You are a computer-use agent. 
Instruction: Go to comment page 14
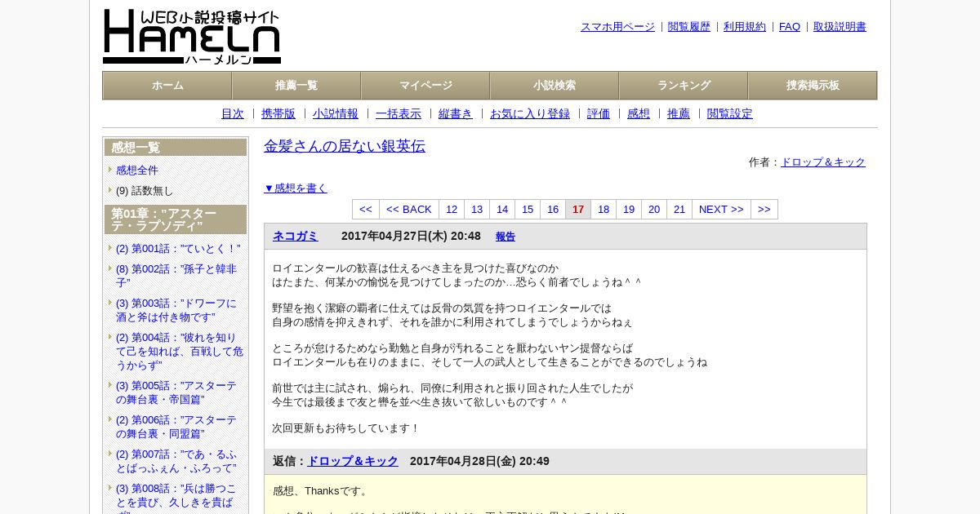502,210
